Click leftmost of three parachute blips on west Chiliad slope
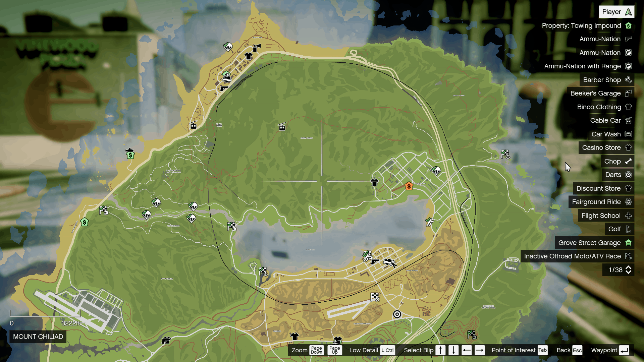644x362 pixels. [147, 215]
